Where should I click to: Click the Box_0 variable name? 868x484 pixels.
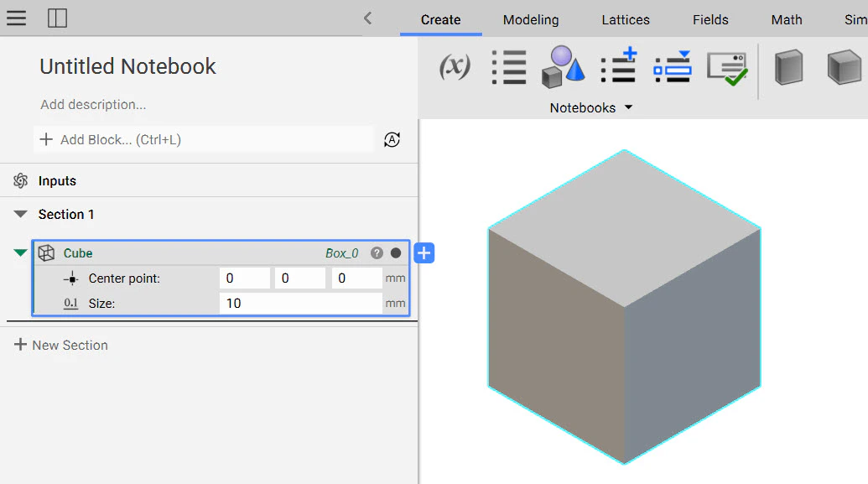point(341,253)
